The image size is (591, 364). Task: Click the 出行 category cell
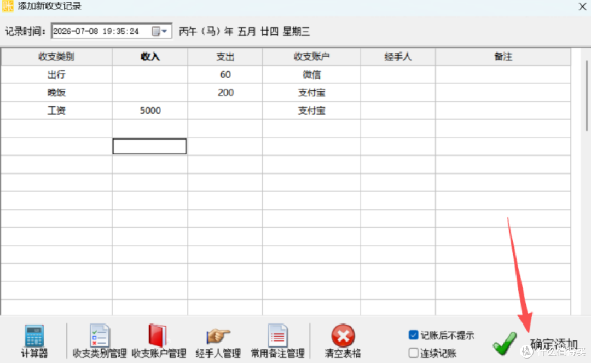56,74
